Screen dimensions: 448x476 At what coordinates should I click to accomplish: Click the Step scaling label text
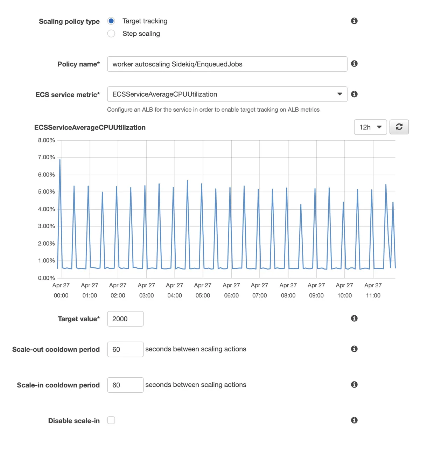141,34
